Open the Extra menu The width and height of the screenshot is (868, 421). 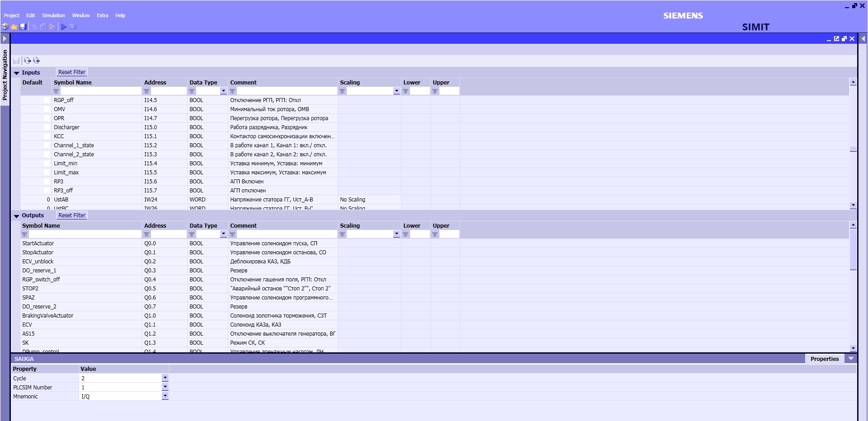click(x=102, y=15)
